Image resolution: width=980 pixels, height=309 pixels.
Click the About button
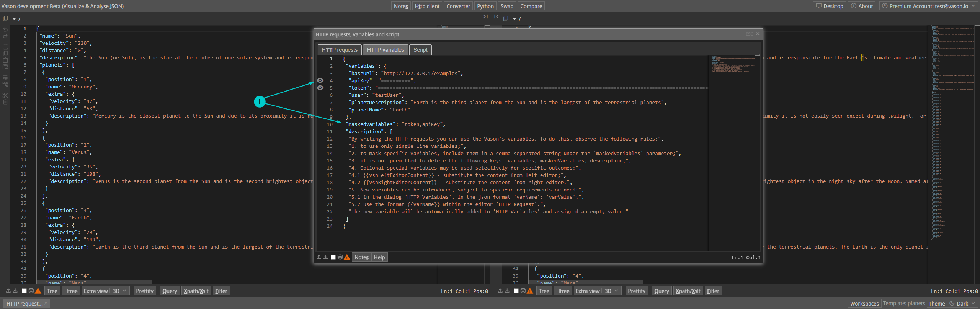tap(862, 6)
